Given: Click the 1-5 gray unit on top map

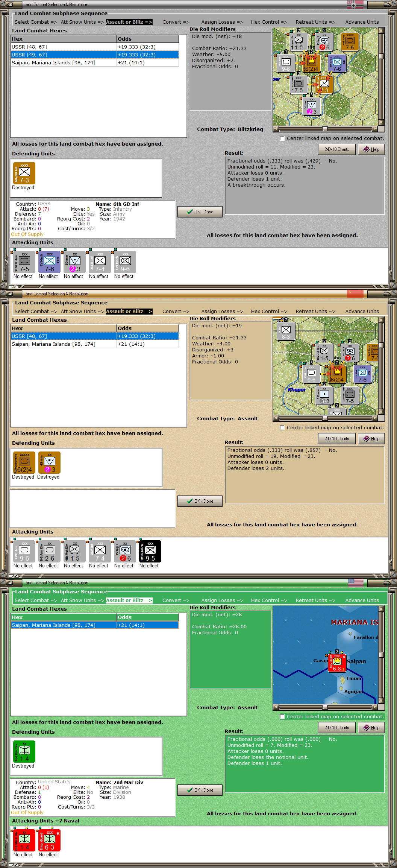Looking at the screenshot, I should [299, 42].
